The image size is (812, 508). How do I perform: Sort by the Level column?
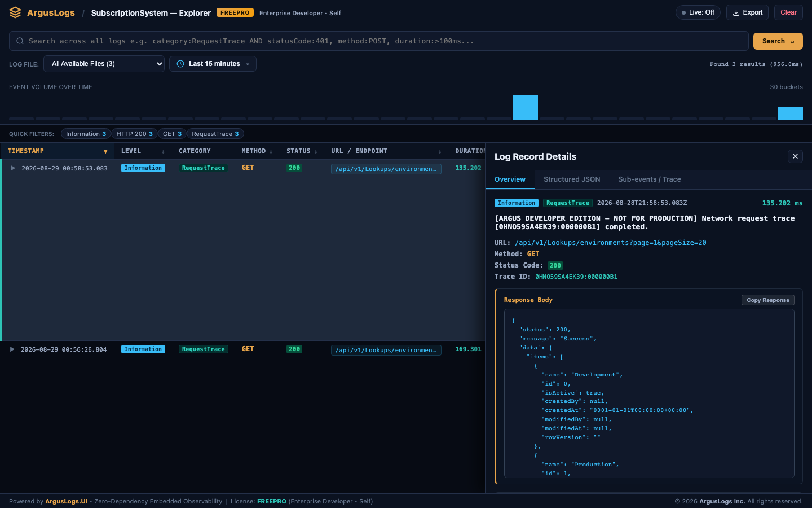(143, 151)
